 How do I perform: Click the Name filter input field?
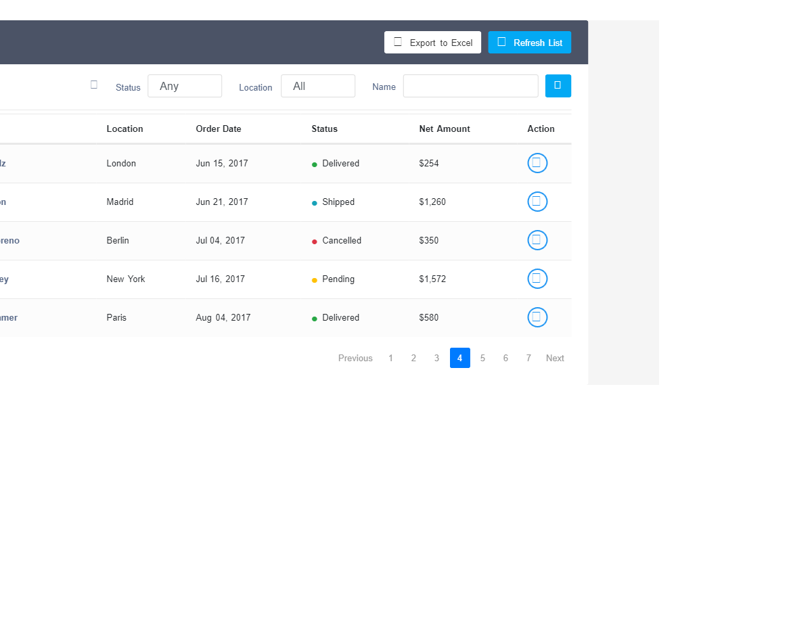470,86
